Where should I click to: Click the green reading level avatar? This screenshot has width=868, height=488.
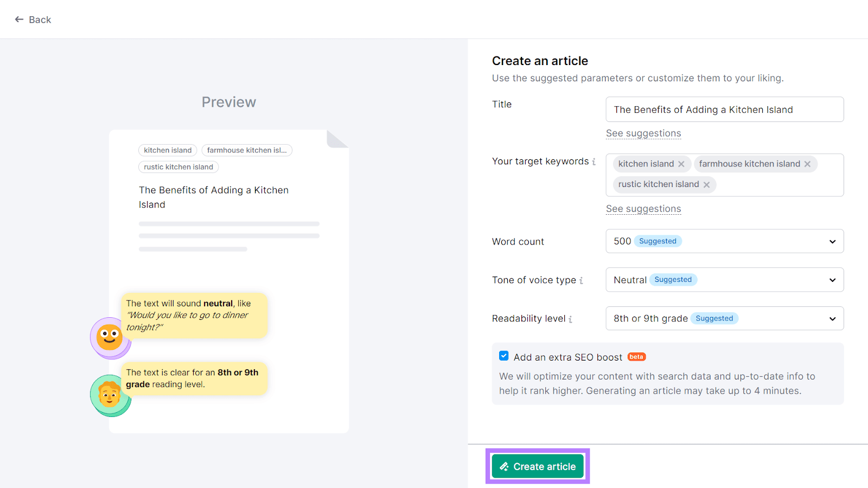(x=110, y=395)
